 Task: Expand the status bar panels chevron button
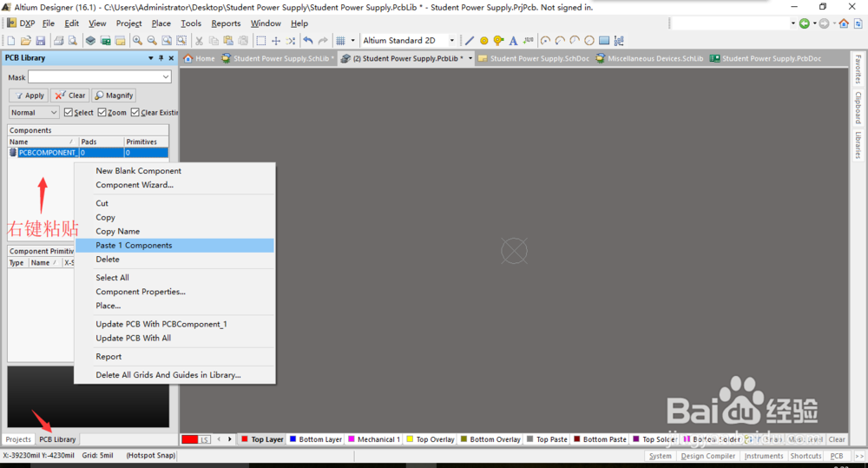[x=859, y=456]
